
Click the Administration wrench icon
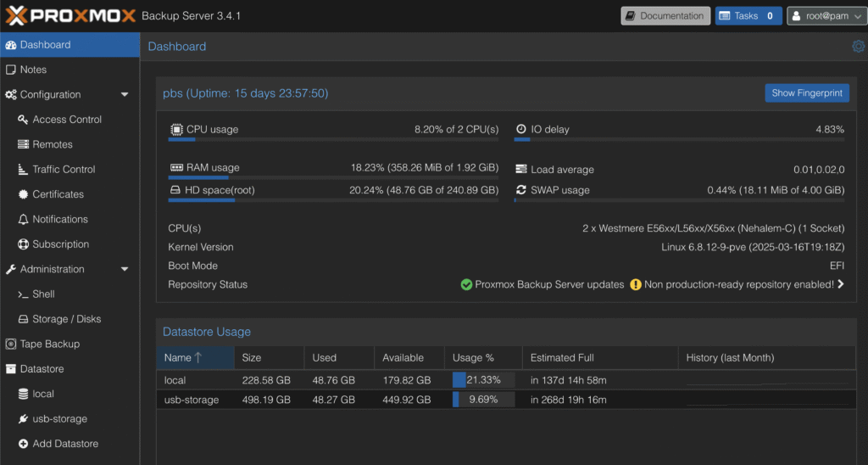point(10,269)
